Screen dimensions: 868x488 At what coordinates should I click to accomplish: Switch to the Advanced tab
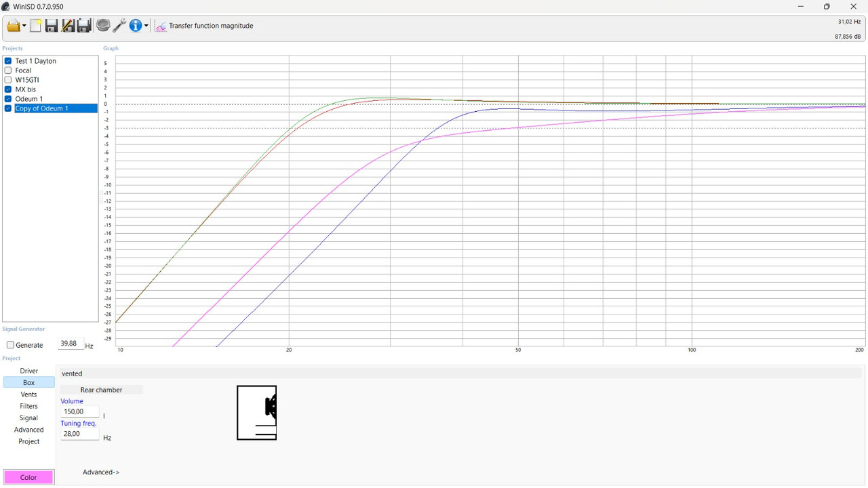(29, 430)
